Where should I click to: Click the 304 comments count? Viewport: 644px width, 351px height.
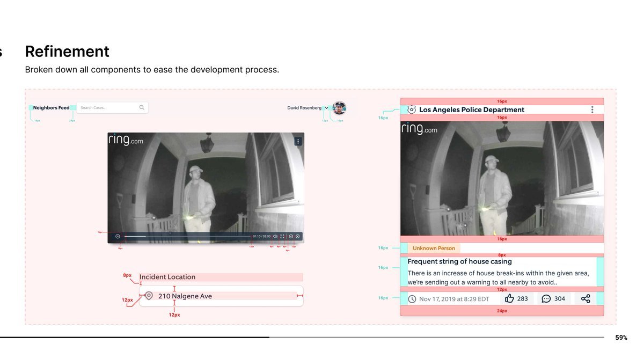(560, 299)
